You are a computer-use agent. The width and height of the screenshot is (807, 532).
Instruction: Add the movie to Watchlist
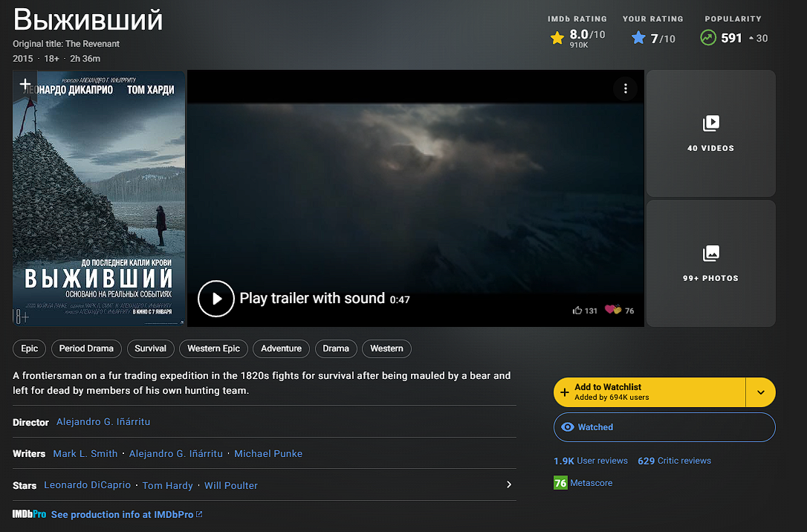[649, 392]
